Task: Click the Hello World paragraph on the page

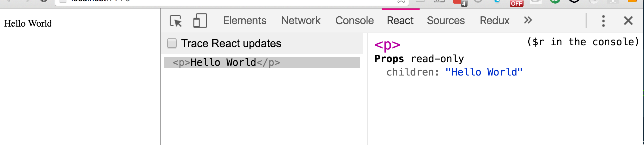Action: pyautogui.click(x=28, y=24)
